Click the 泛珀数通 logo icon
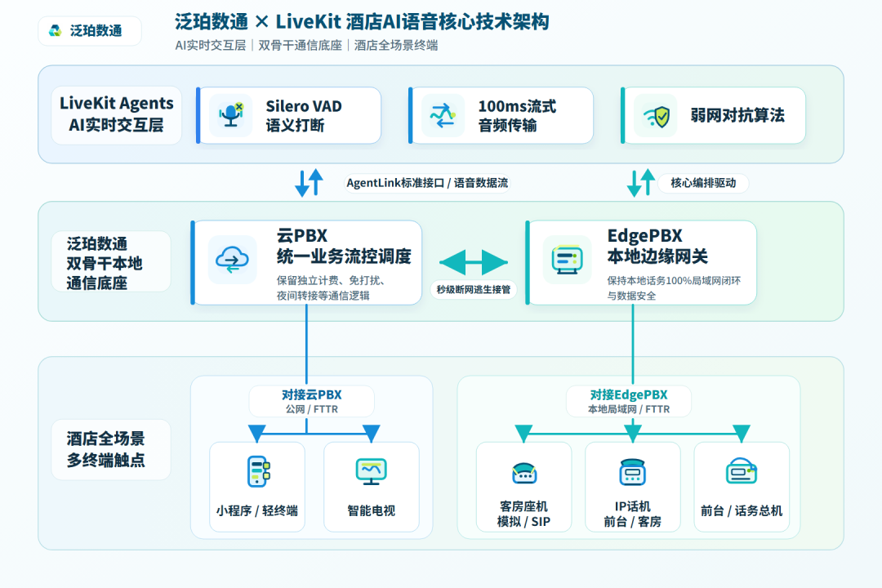 (x=56, y=30)
